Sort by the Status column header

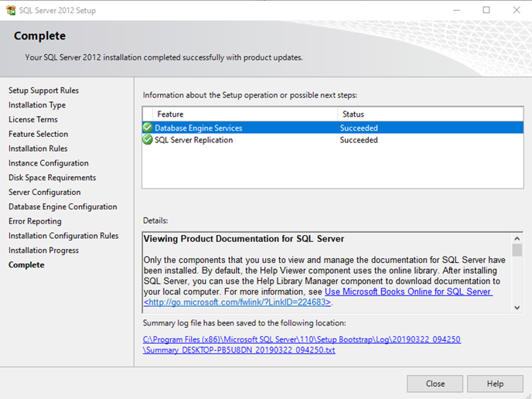tap(431, 114)
